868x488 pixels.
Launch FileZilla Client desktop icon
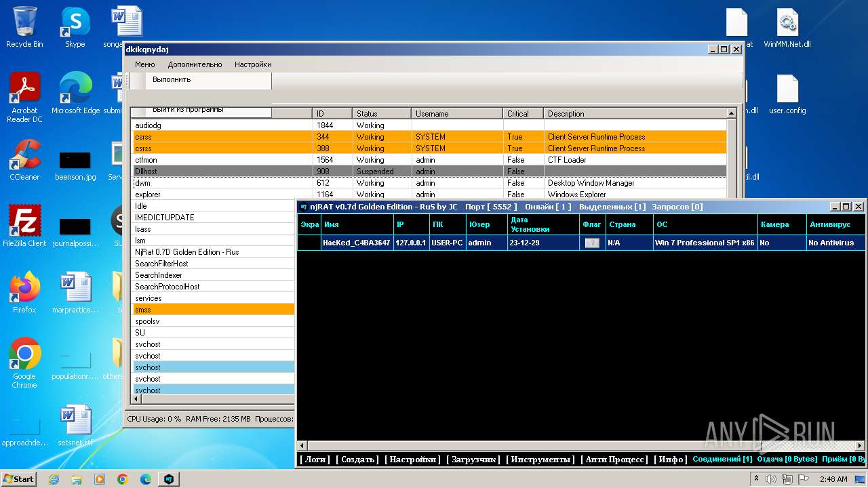24,226
